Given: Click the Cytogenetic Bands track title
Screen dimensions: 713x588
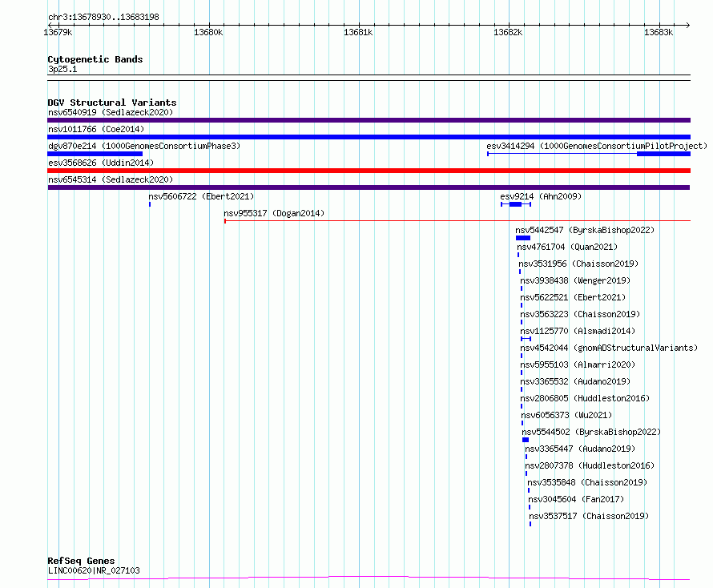Looking at the screenshot, I should pyautogui.click(x=95, y=59).
